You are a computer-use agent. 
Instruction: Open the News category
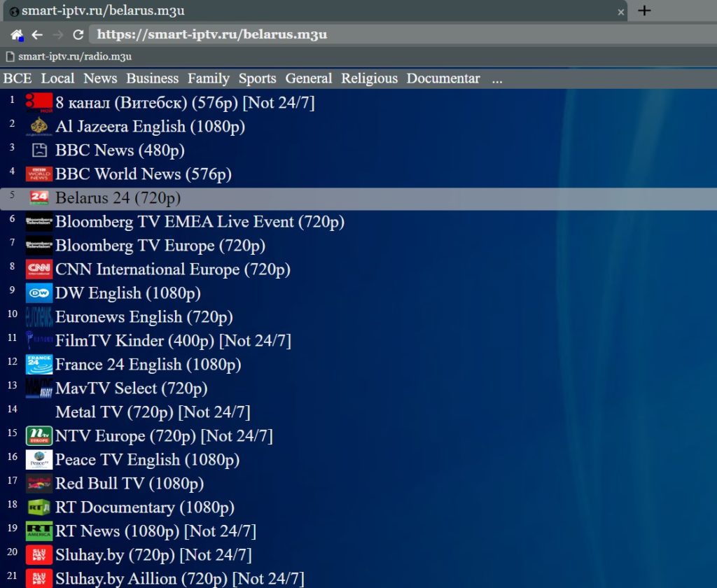coord(100,78)
